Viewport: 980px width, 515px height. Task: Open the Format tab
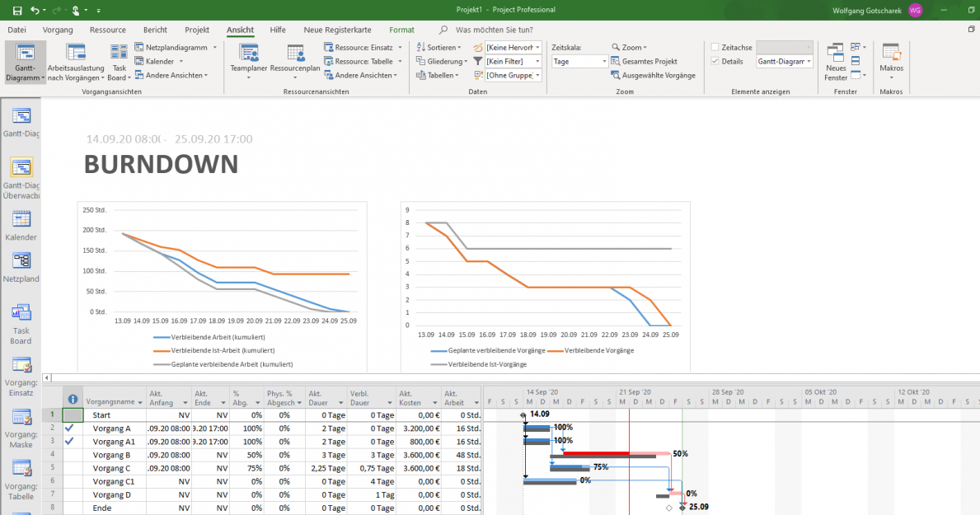(x=401, y=30)
